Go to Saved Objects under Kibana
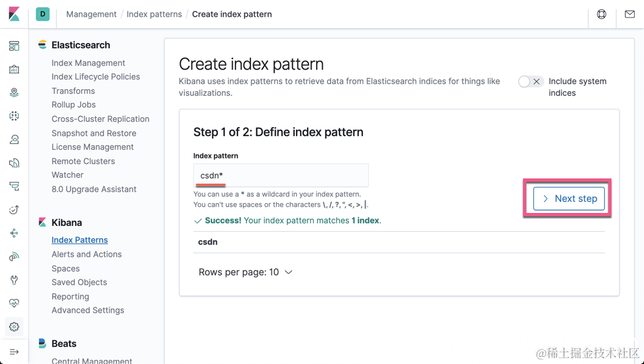This screenshot has width=644, height=364. pos(79,283)
